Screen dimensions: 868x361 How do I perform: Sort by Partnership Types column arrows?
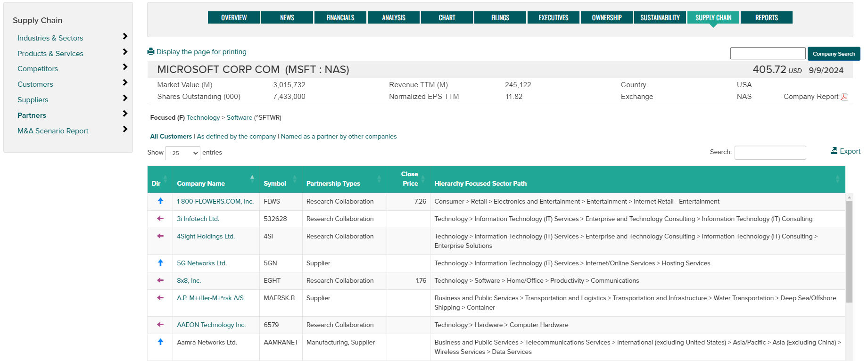pyautogui.click(x=379, y=179)
